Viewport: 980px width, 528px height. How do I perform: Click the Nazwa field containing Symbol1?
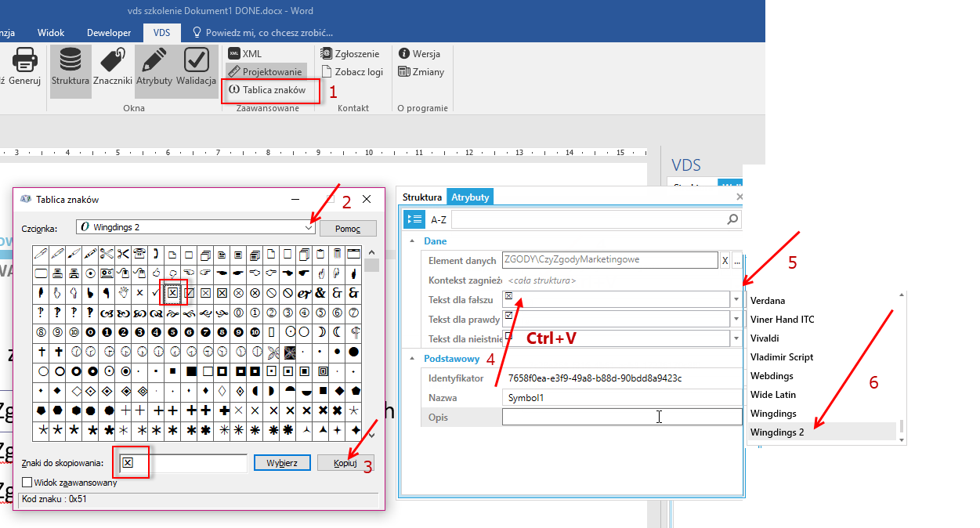click(622, 398)
